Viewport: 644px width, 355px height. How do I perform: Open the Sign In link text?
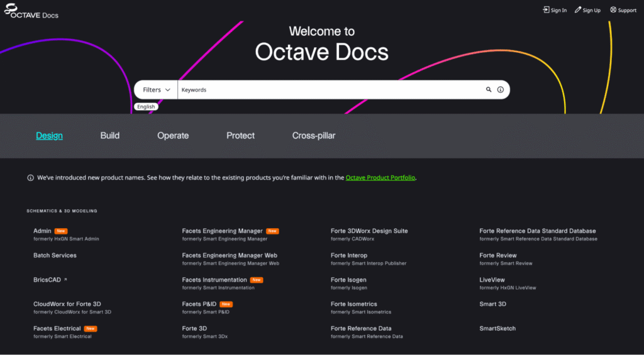[x=559, y=10]
